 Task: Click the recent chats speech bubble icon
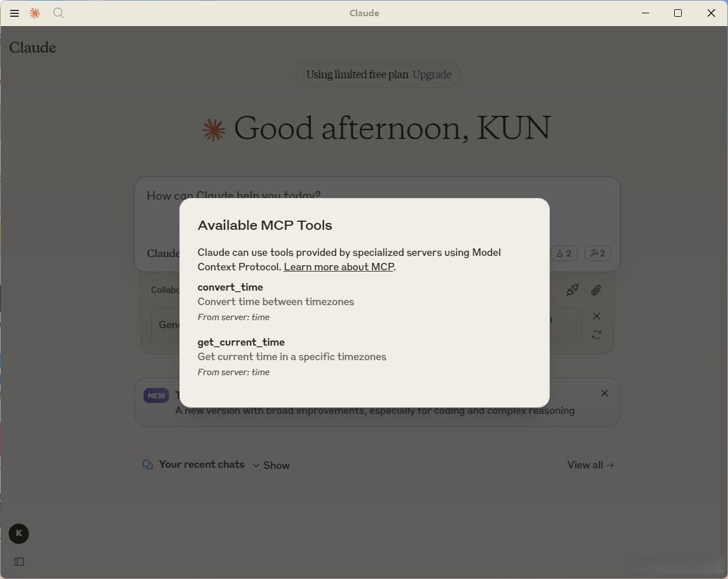point(148,464)
